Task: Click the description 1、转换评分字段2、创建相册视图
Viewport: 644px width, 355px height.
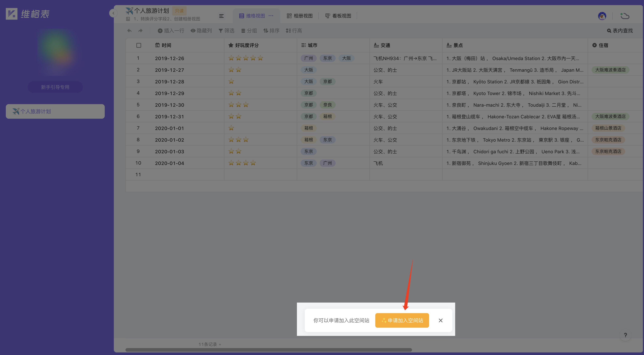Action: 167,19
